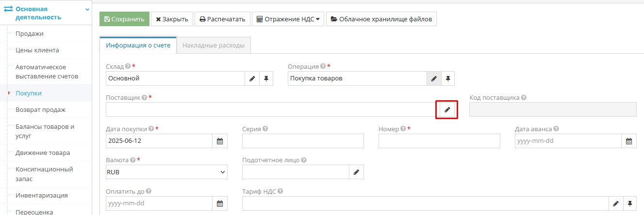
Task: Click into the Номер input field
Action: 439,141
